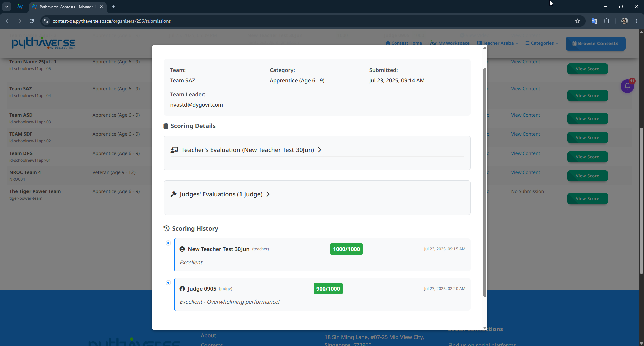View Score for Team ASD

(587, 119)
